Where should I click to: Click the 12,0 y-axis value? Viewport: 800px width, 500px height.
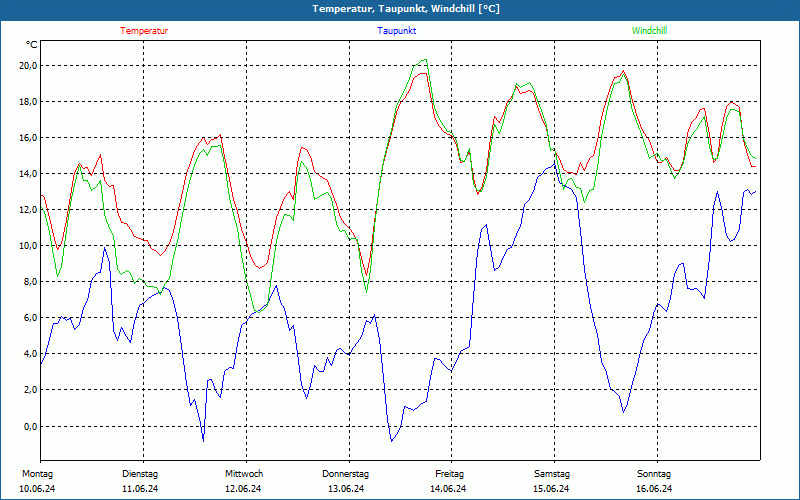[28, 210]
